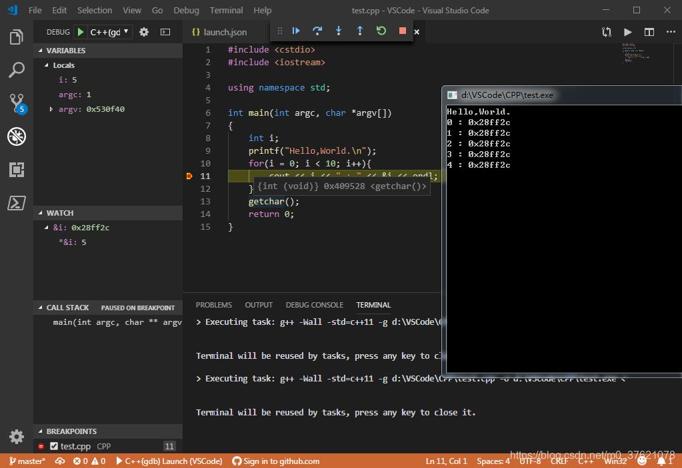Select the *&i: 5 watch row
The width and height of the screenshot is (682, 468).
pos(108,242)
